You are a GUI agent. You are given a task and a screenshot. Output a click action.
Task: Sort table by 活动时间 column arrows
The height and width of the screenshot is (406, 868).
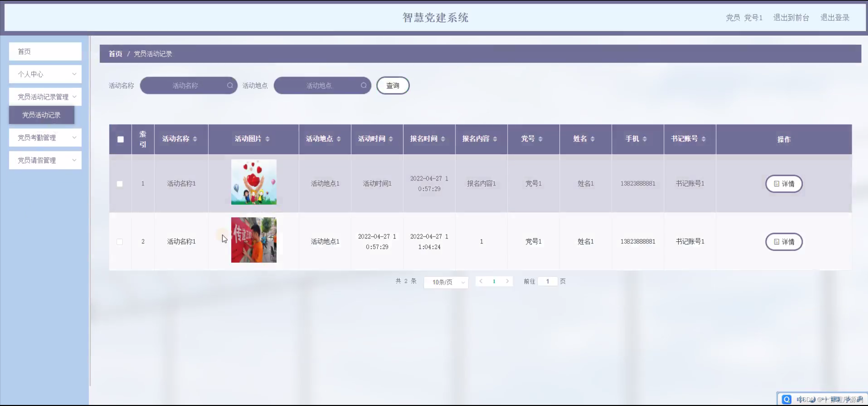coord(391,139)
